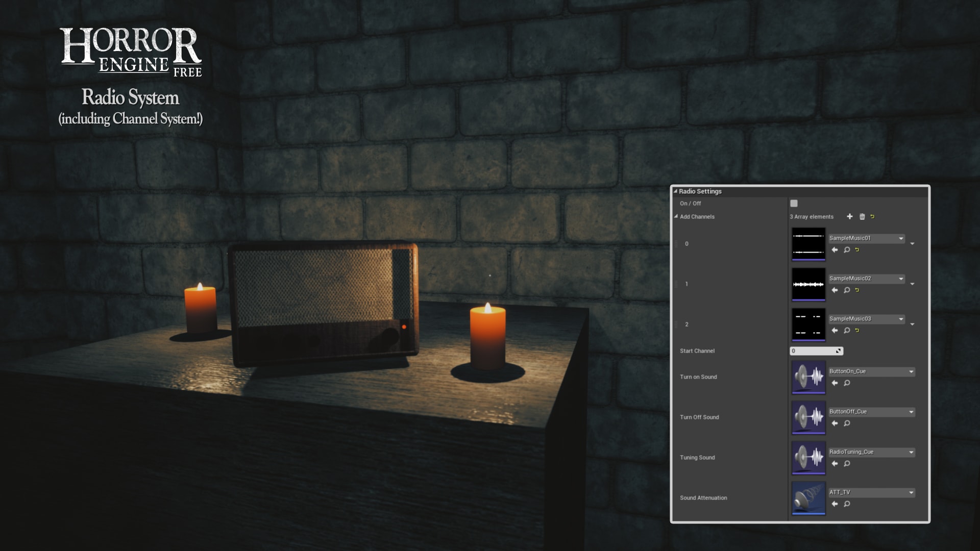Add a new element to the Add Channels array
Screen dimensions: 980x551
click(850, 217)
